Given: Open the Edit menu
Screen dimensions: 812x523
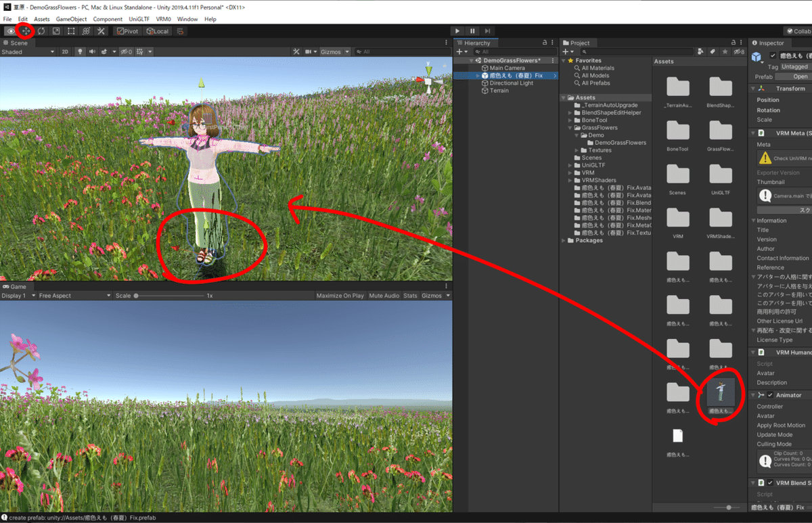Looking at the screenshot, I should point(23,19).
